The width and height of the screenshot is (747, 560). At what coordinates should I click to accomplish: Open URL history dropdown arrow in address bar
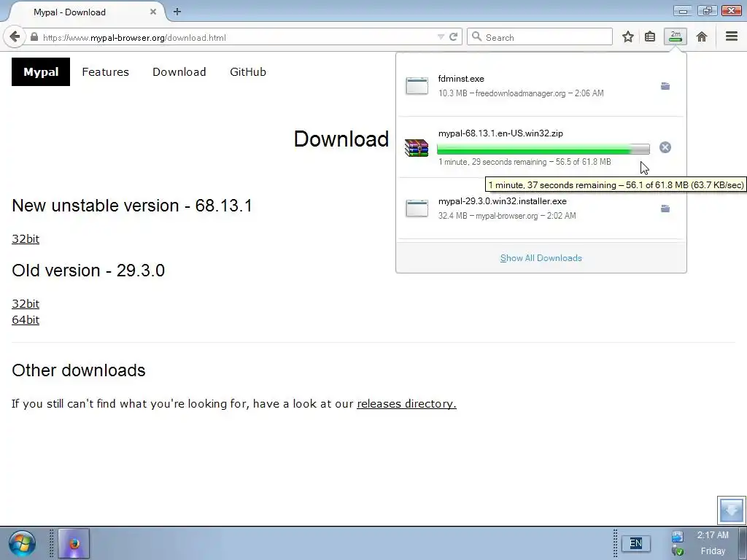[441, 37]
